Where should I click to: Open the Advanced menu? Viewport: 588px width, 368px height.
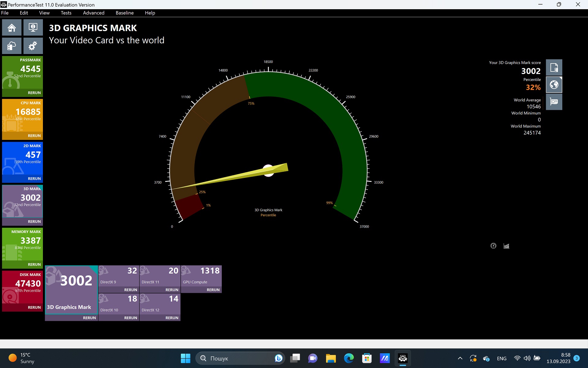[x=94, y=13]
